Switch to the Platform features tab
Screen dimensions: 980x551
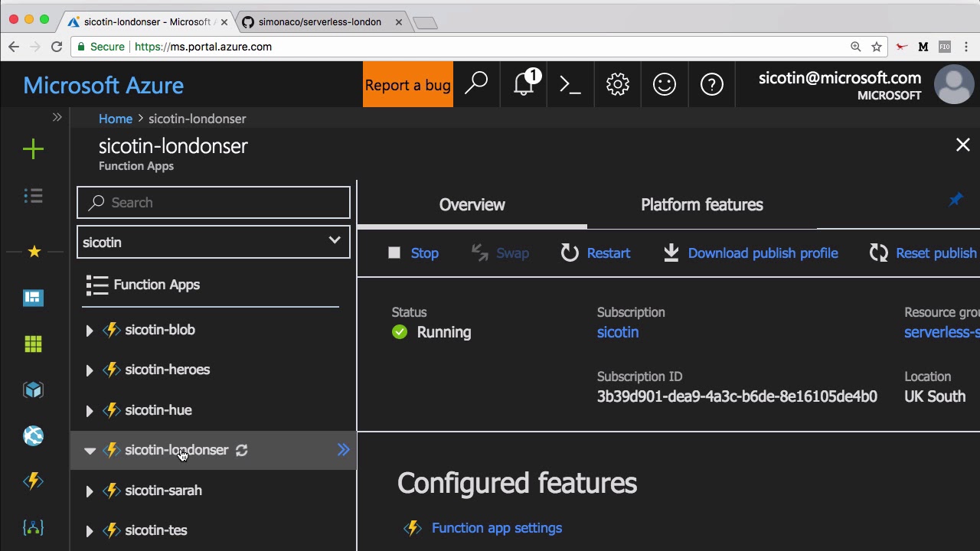(x=702, y=205)
